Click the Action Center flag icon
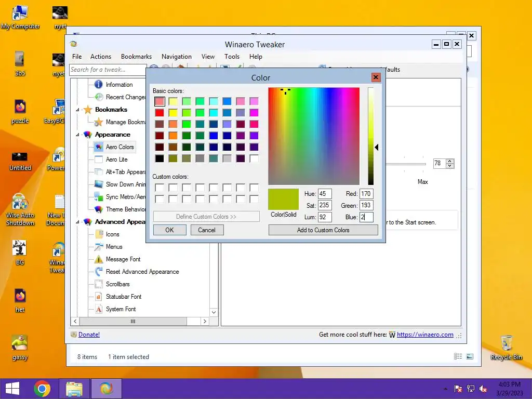The height and width of the screenshot is (399, 532). 458,389
